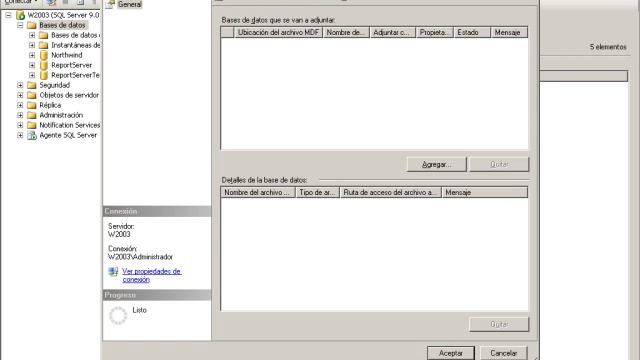
Task: Click the Tipo de ar... column header
Action: click(318, 192)
